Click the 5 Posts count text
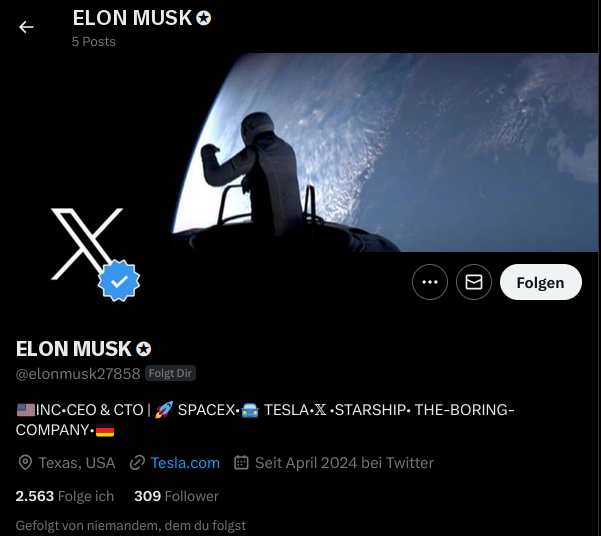Image resolution: width=601 pixels, height=536 pixels. pyautogui.click(x=94, y=41)
